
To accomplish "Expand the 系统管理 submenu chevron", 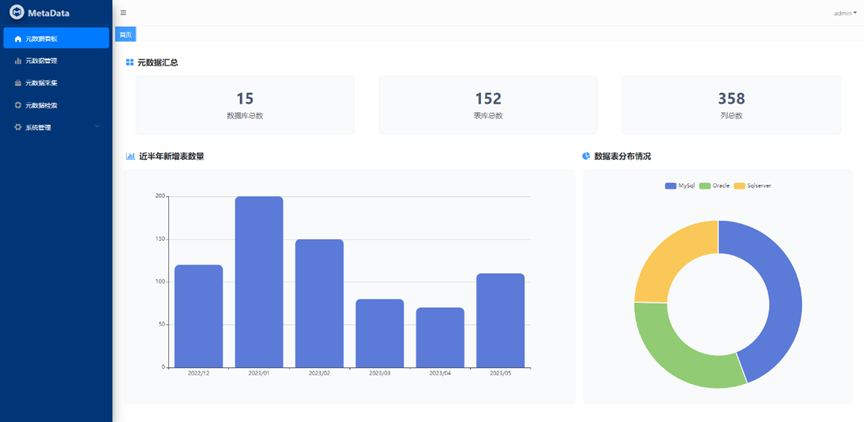I will pyautogui.click(x=97, y=127).
